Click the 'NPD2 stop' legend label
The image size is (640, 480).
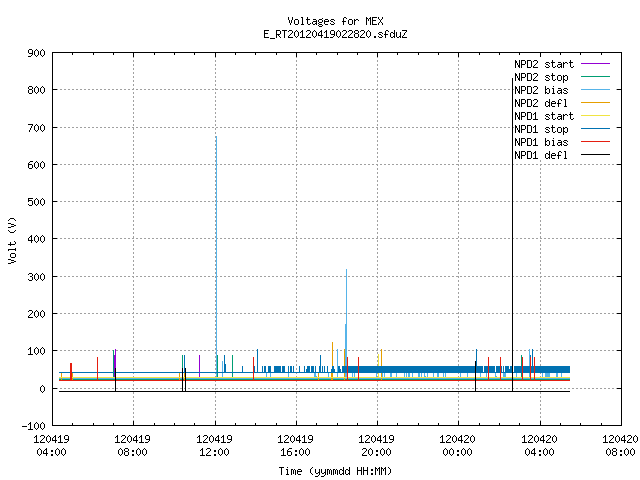[541, 77]
